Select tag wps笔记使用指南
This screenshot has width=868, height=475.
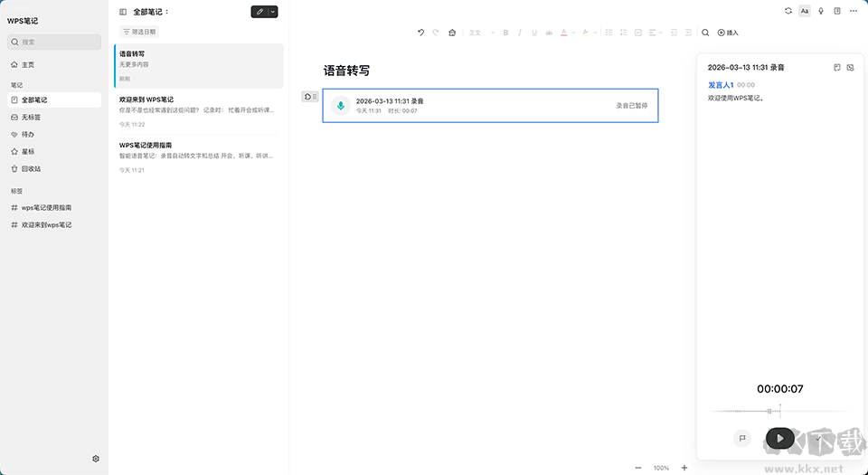point(54,207)
